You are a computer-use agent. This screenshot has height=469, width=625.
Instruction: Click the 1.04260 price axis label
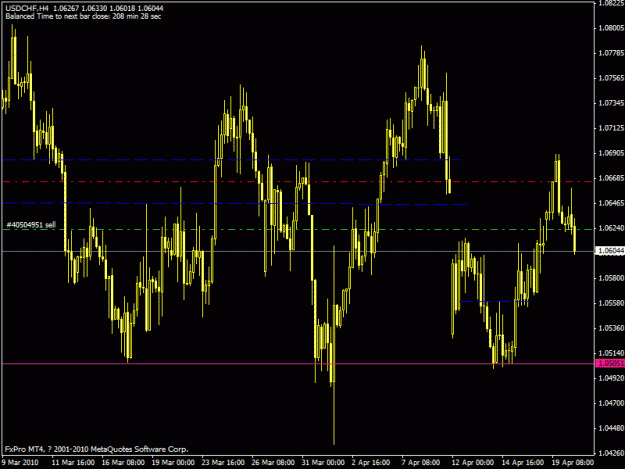(x=611, y=453)
